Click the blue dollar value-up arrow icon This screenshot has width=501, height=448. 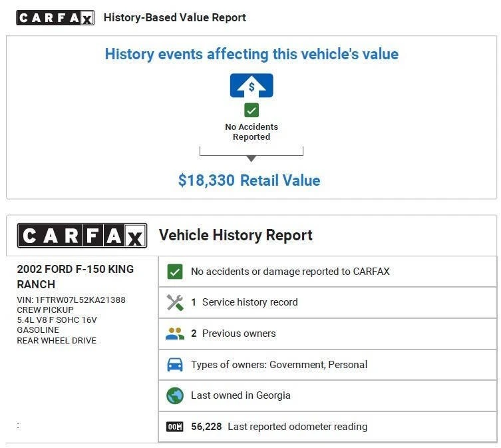coord(251,85)
